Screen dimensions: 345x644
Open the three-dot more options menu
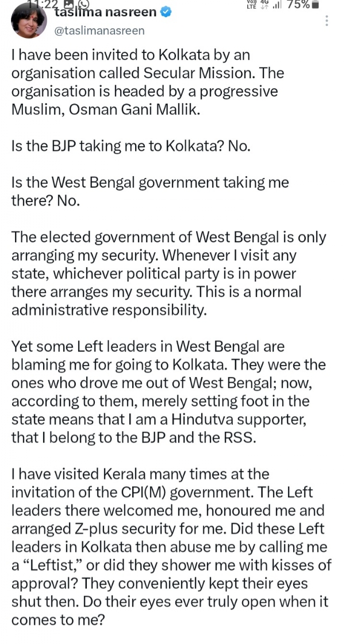click(x=327, y=21)
